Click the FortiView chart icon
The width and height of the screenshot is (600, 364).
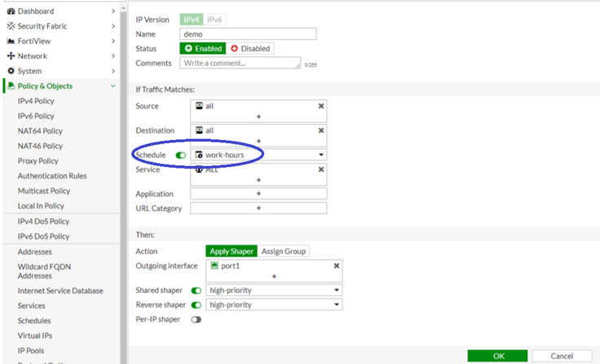tap(11, 41)
